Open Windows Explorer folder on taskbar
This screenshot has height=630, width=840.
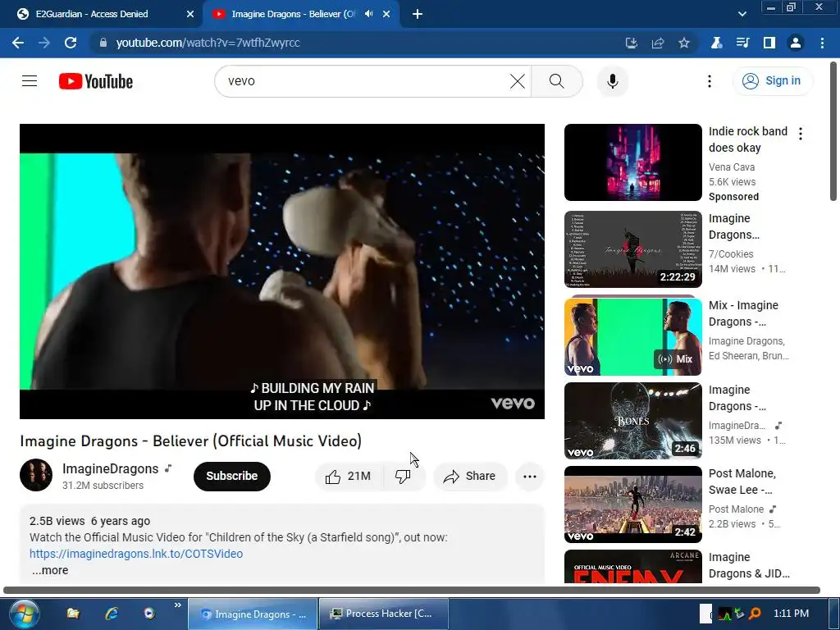(73, 614)
